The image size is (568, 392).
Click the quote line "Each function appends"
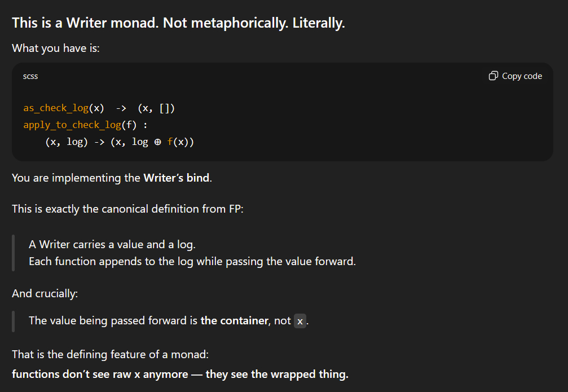[x=192, y=262]
